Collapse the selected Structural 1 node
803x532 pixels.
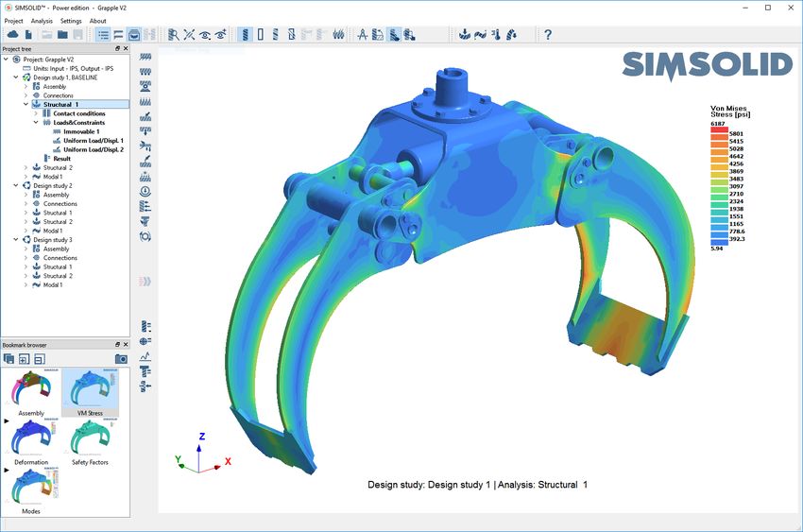pos(26,105)
